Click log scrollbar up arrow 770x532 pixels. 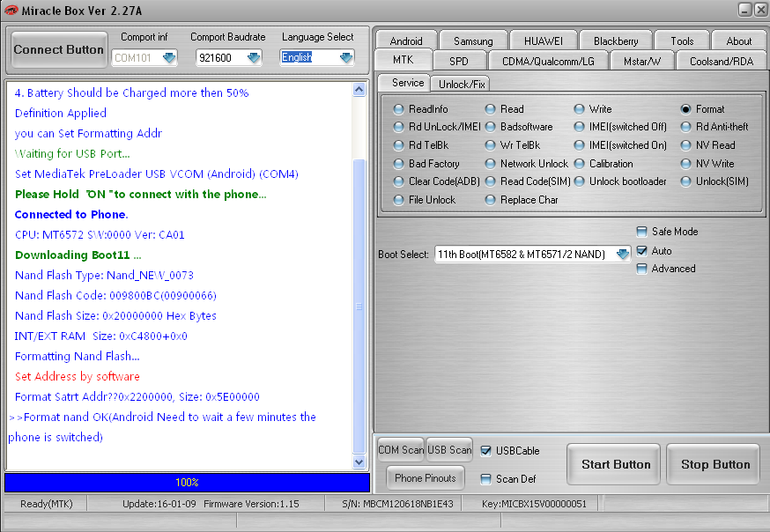tap(359, 89)
